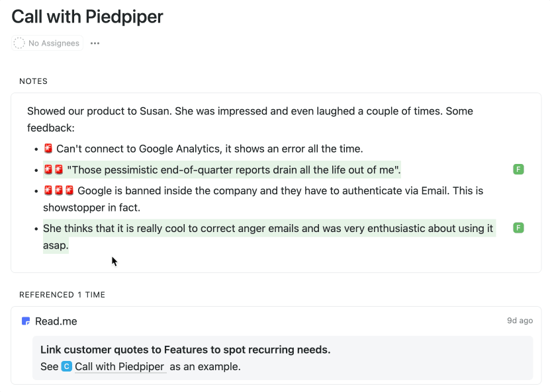This screenshot has width=550, height=392.
Task: Click the 9d ago timestamp
Action: tap(520, 321)
